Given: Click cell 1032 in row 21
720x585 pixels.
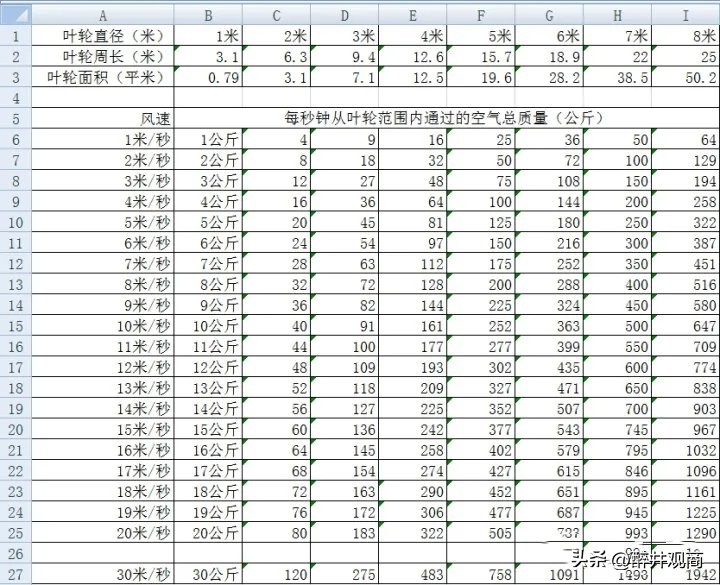Looking at the screenshot, I should pos(686,450).
